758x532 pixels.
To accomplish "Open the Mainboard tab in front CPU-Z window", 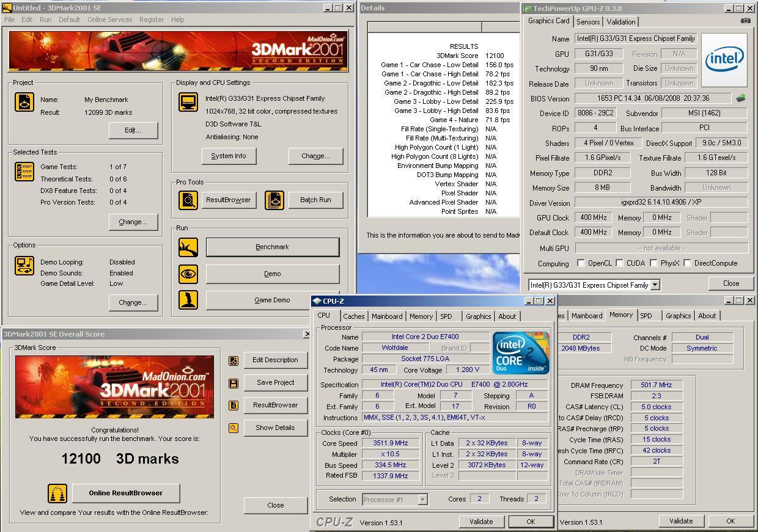I will tap(387, 316).
